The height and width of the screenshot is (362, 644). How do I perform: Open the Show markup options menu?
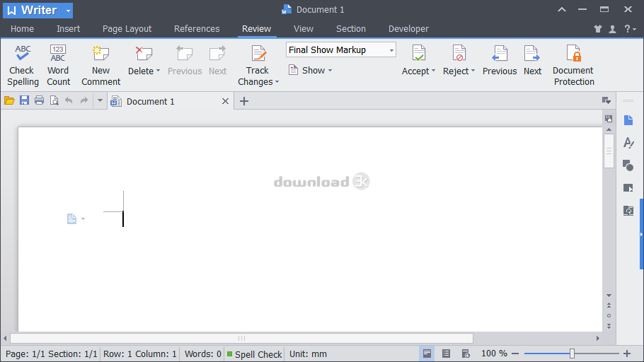[x=310, y=70]
